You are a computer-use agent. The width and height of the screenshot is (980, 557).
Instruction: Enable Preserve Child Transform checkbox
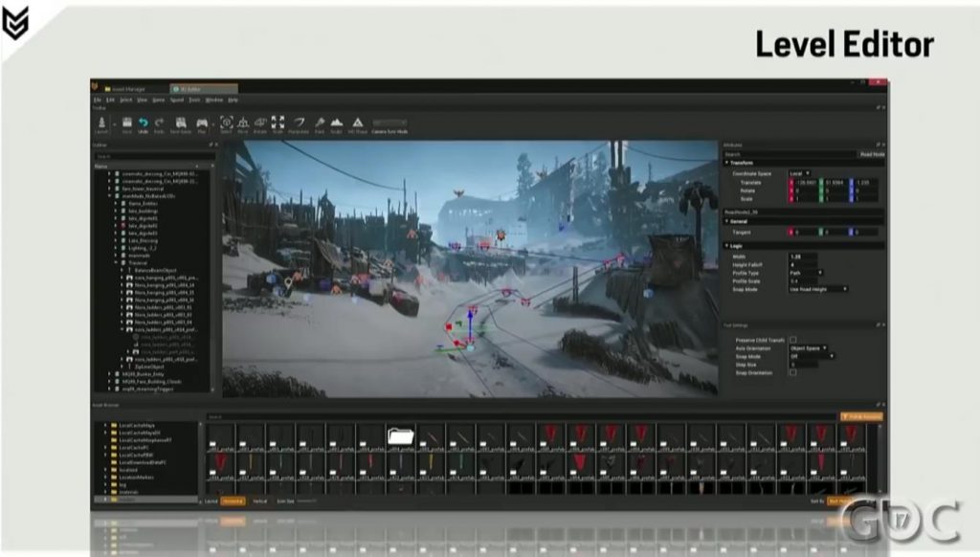pyautogui.click(x=792, y=340)
